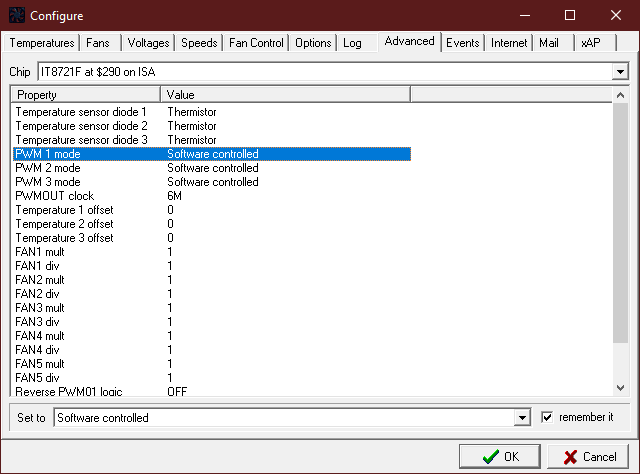Open the Speeds tab

pyautogui.click(x=199, y=43)
